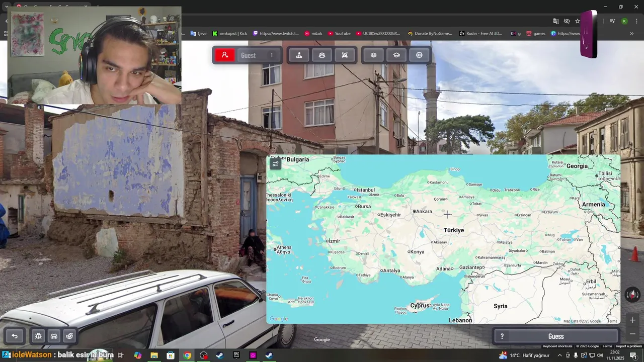Screen dimensions: 644x362
Task: Click Edirne on the map
Action: (x=324, y=176)
